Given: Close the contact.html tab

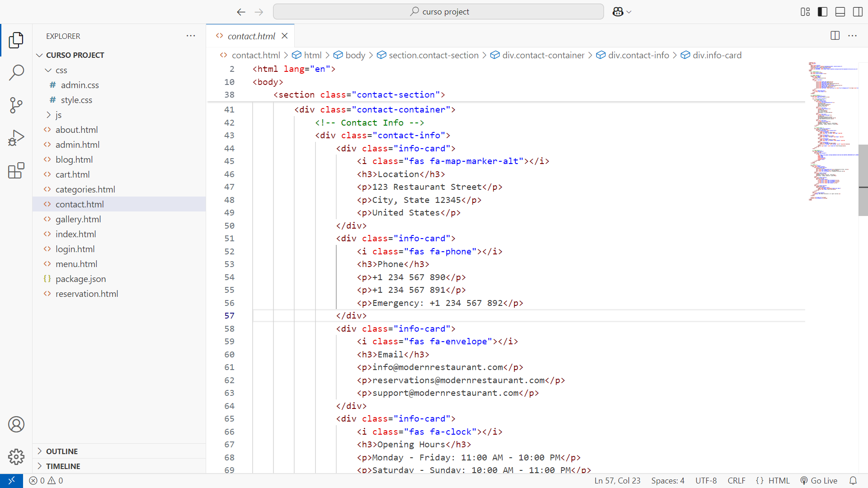Looking at the screenshot, I should pos(285,36).
